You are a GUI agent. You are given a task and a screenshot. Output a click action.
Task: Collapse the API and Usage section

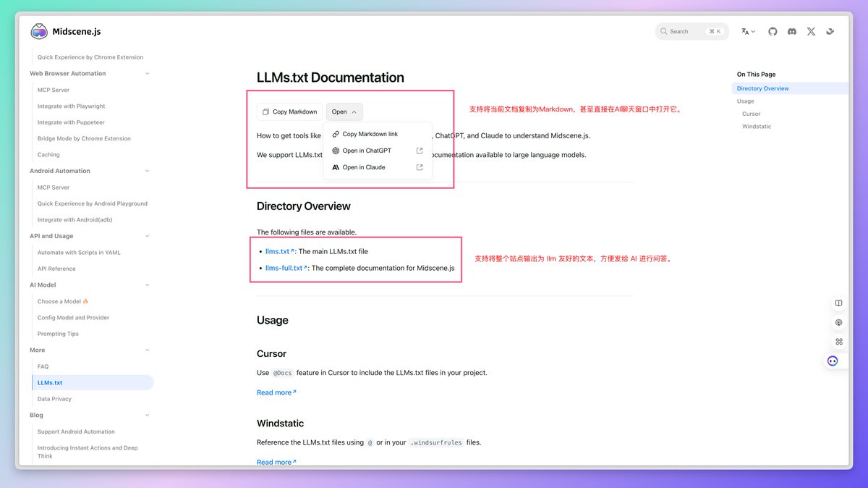[148, 236]
